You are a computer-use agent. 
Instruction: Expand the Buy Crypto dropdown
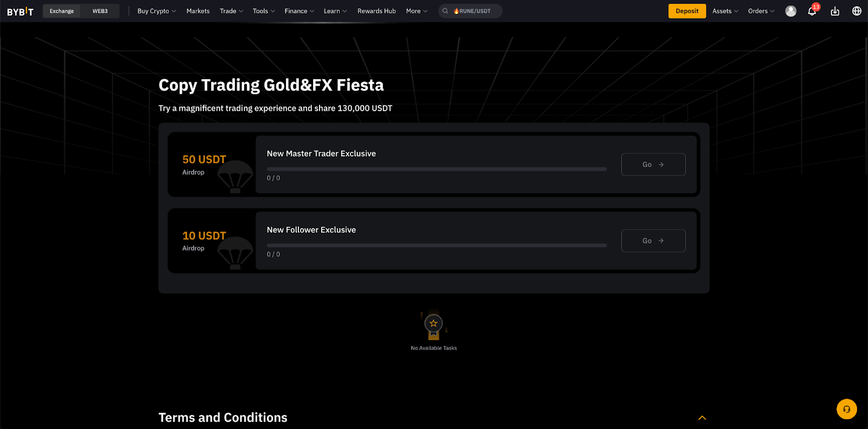pyautogui.click(x=157, y=11)
